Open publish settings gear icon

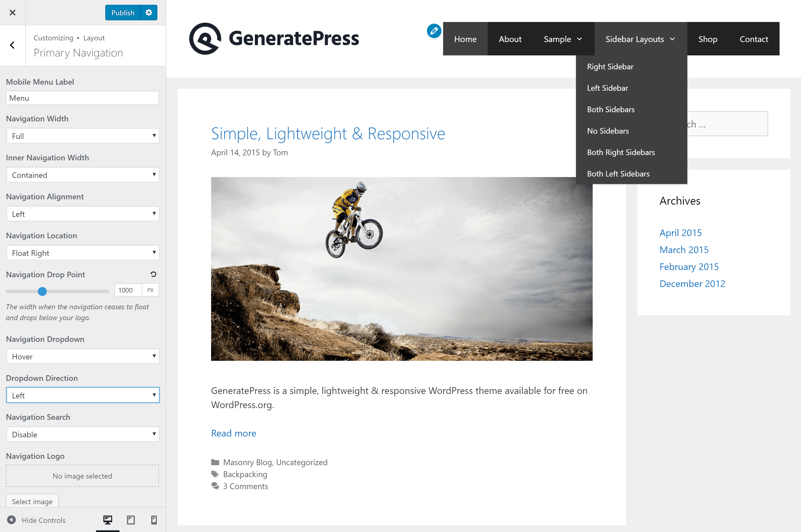(x=149, y=13)
